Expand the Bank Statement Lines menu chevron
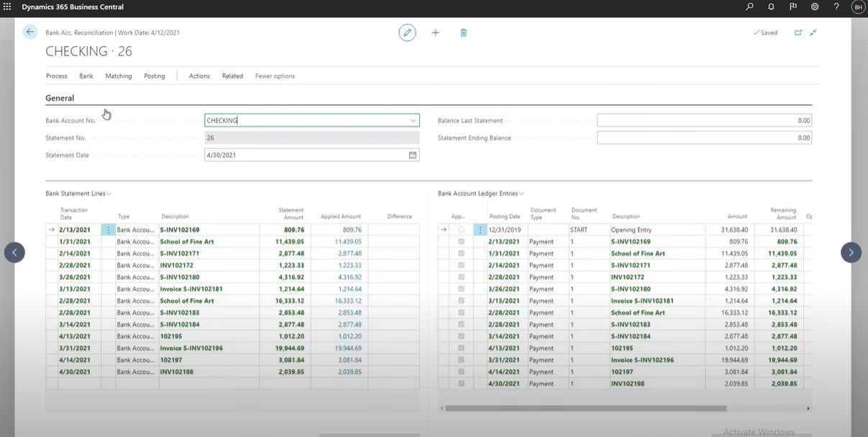The height and width of the screenshot is (437, 868). click(x=109, y=194)
